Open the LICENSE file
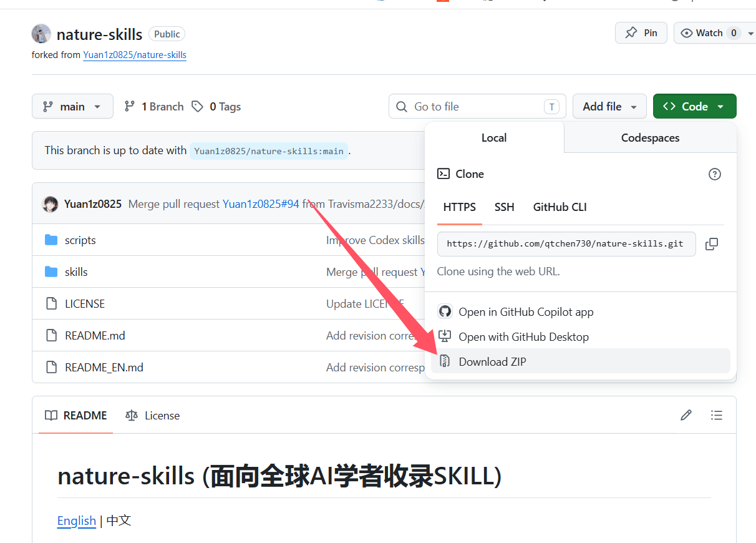 coord(85,304)
